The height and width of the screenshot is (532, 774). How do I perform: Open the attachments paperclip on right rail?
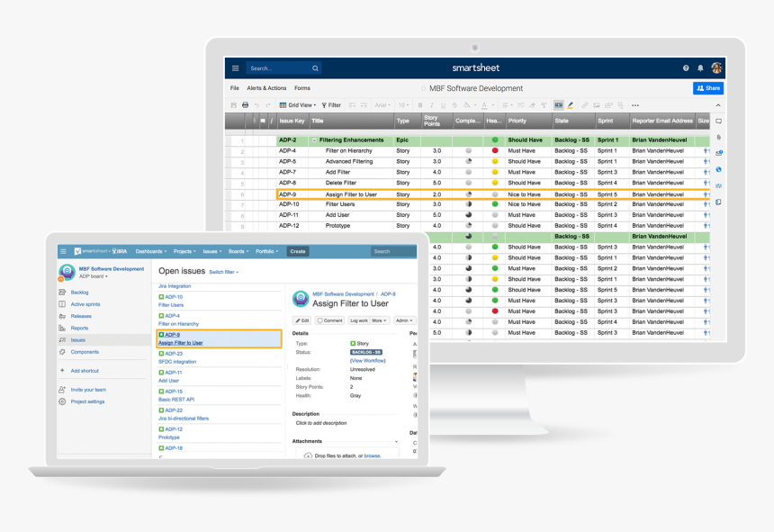click(719, 137)
